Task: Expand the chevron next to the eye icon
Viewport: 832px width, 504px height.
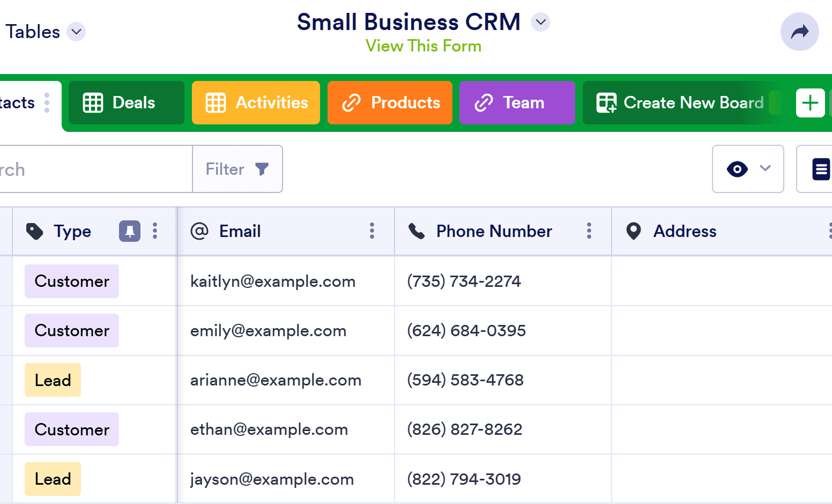Action: [765, 168]
